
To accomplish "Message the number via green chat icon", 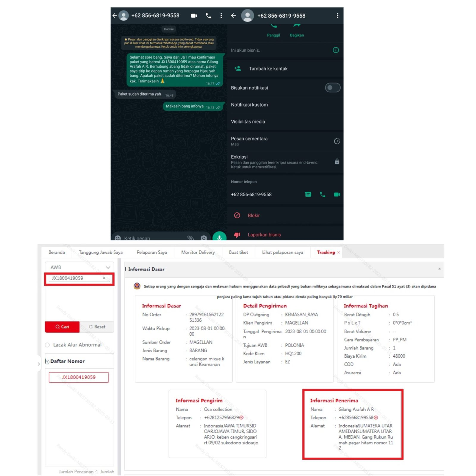I will [x=308, y=194].
